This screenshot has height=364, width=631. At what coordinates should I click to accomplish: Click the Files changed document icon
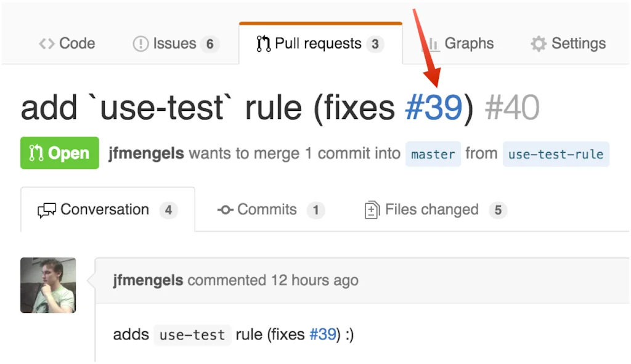click(371, 209)
